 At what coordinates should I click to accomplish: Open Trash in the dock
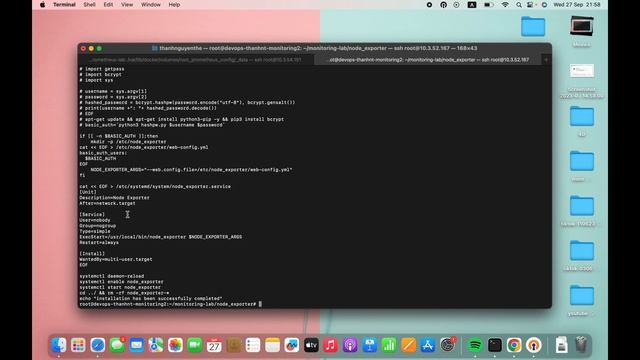[581, 345]
